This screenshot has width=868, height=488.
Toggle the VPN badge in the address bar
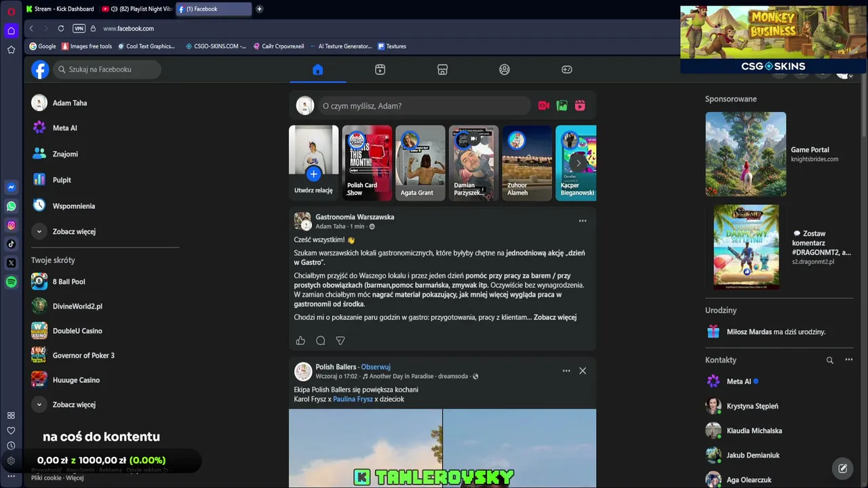pos(79,28)
